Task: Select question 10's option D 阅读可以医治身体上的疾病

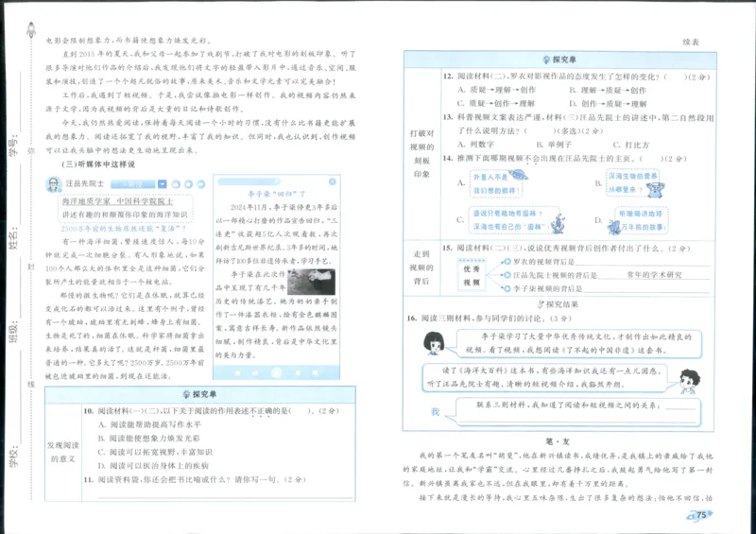Action: point(153,466)
